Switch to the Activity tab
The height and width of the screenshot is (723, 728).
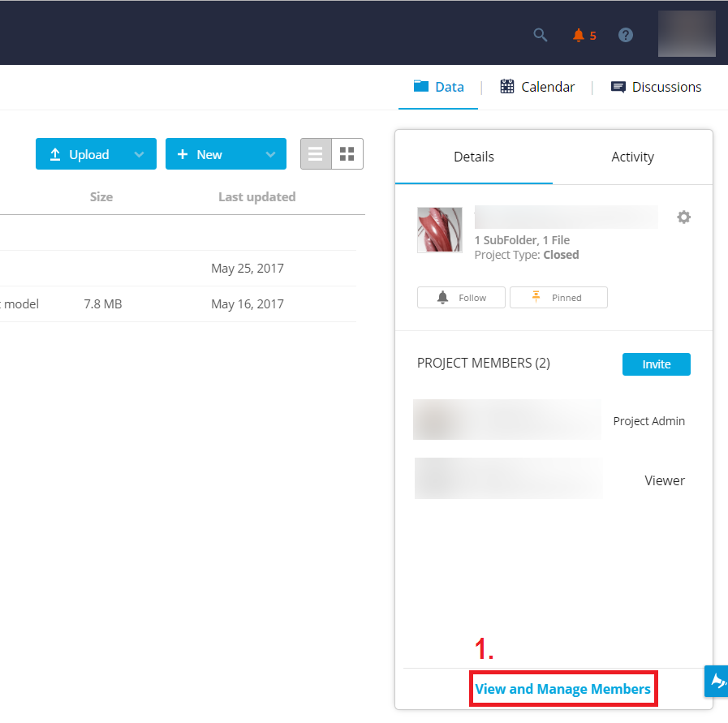click(632, 157)
